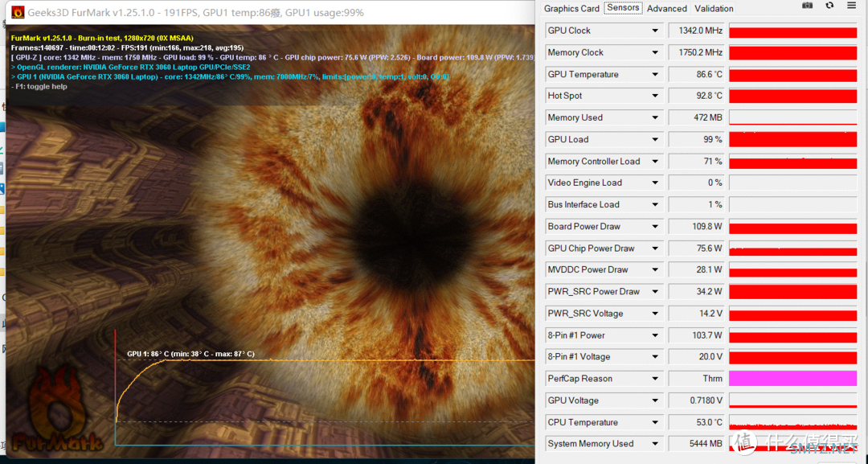Click the Memory Clock value 1750.2 MHz
This screenshot has width=868, height=464.
tap(696, 52)
